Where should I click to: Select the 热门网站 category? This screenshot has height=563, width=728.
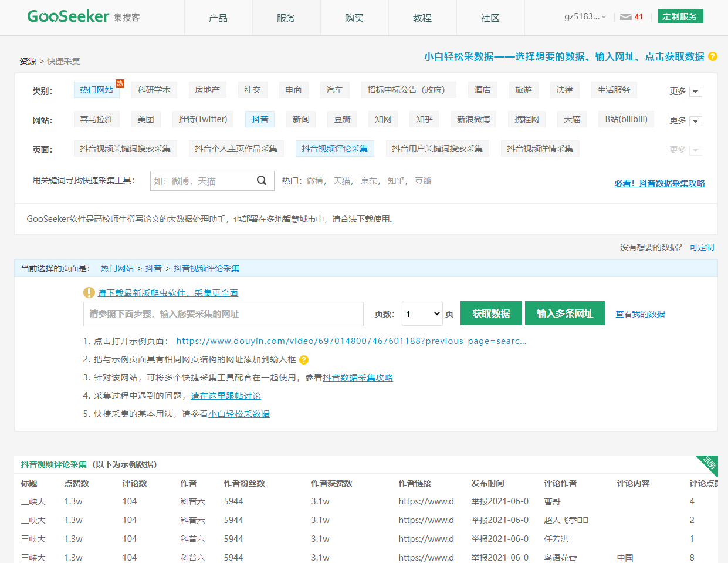97,90
